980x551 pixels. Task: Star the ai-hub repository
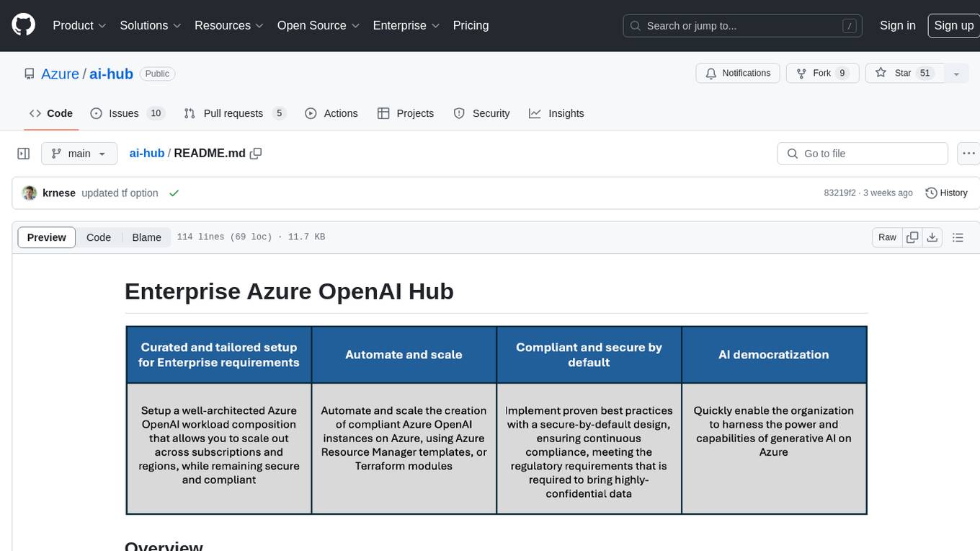point(905,74)
